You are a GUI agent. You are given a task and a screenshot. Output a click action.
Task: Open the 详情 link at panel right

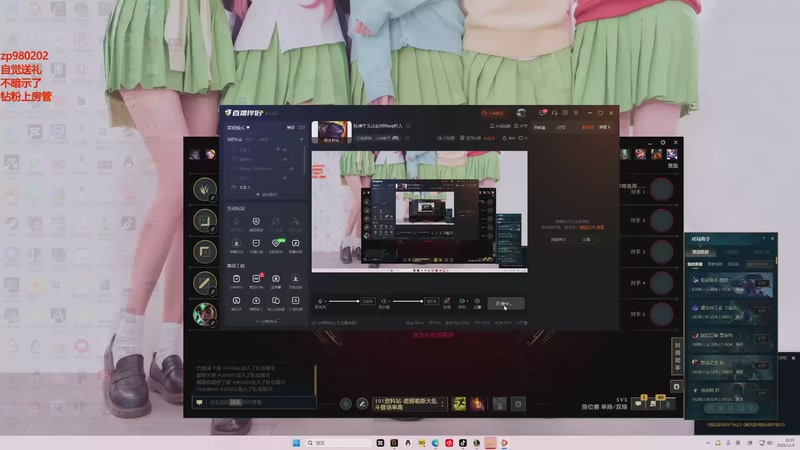[x=605, y=127]
